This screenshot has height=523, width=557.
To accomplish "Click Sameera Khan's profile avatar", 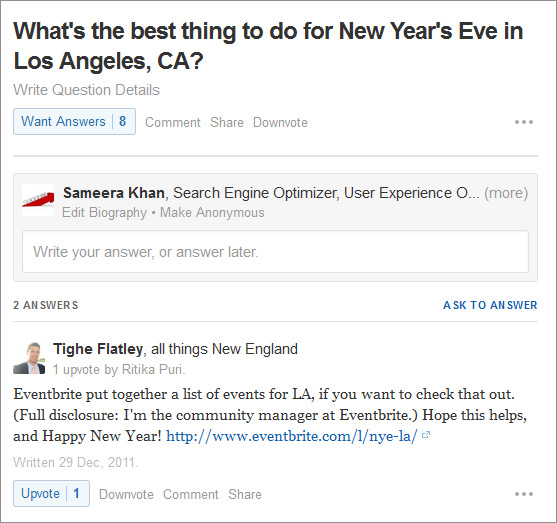I will (38, 200).
